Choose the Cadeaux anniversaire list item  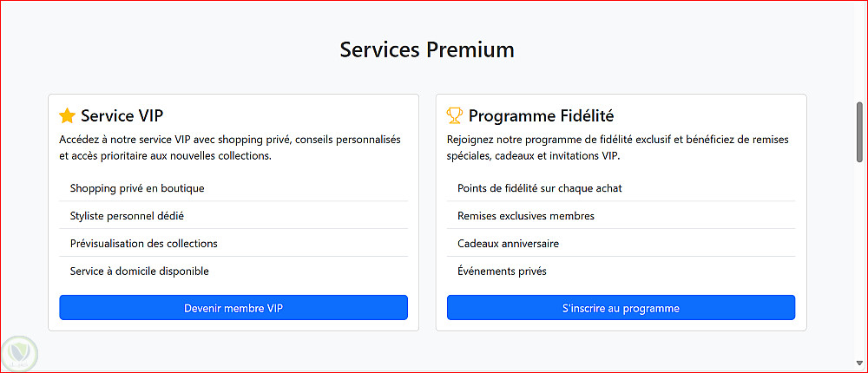(508, 244)
